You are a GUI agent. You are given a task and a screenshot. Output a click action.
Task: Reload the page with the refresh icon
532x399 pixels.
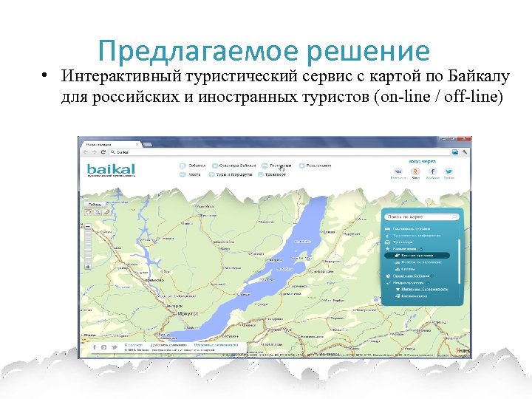pyautogui.click(x=103, y=152)
